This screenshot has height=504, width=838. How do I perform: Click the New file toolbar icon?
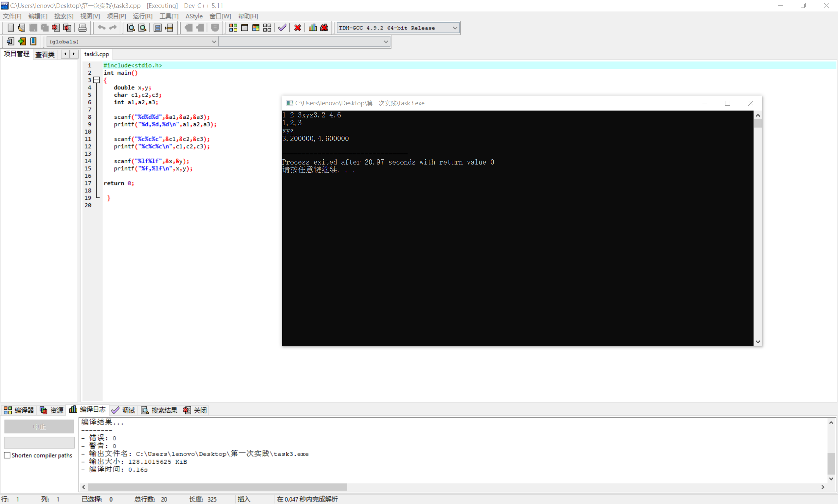coord(10,28)
